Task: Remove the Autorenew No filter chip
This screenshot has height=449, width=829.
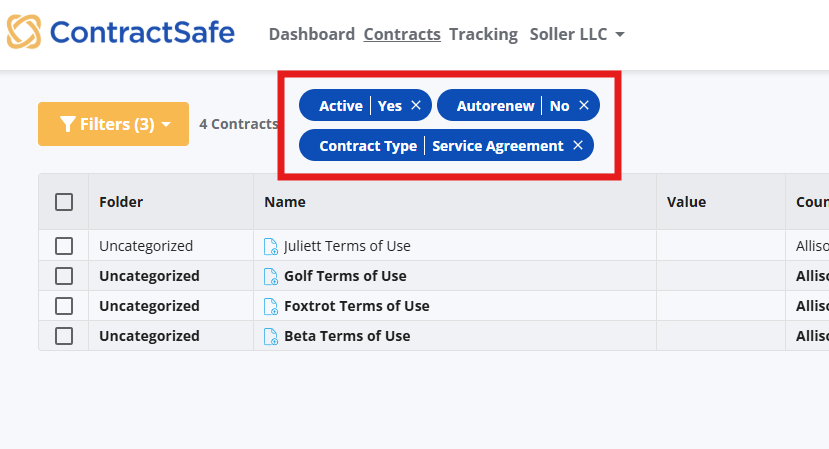Action: pos(584,105)
